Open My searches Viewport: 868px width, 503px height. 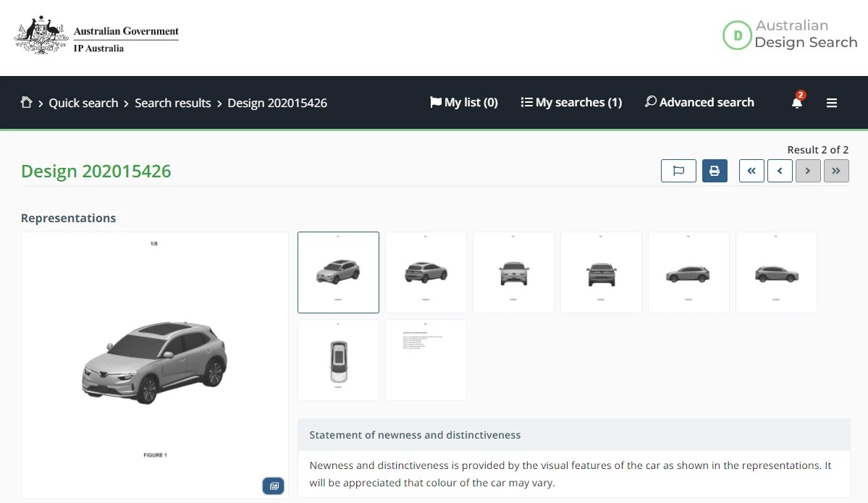coord(571,102)
